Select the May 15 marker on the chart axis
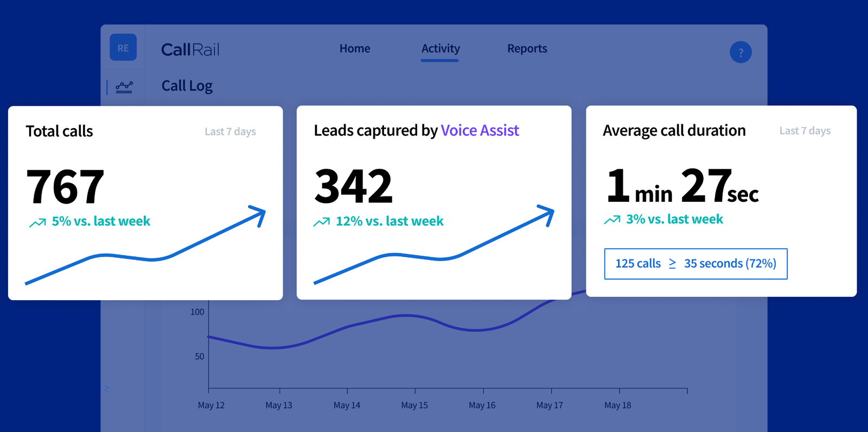The image size is (868, 432). (x=414, y=405)
